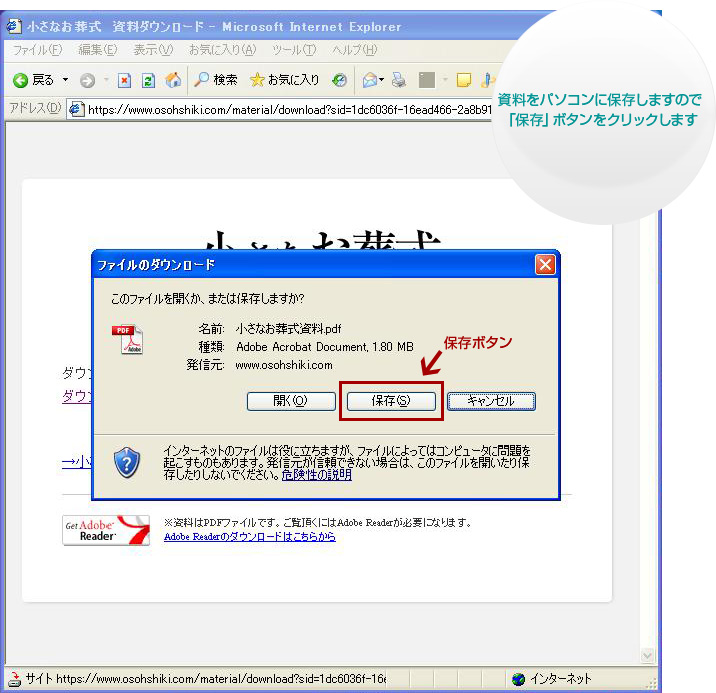The image size is (716, 693).
Task: Go to the Home page house icon
Action: tap(173, 80)
